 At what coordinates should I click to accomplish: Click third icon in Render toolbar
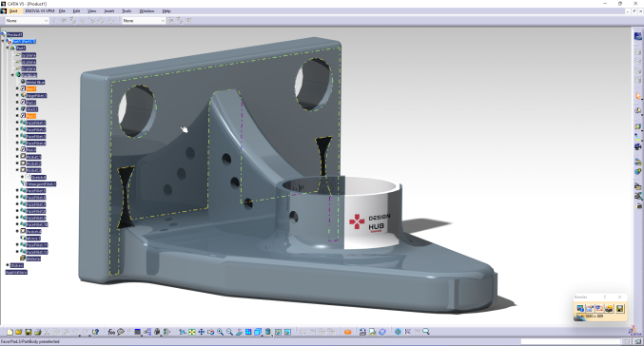599,308
